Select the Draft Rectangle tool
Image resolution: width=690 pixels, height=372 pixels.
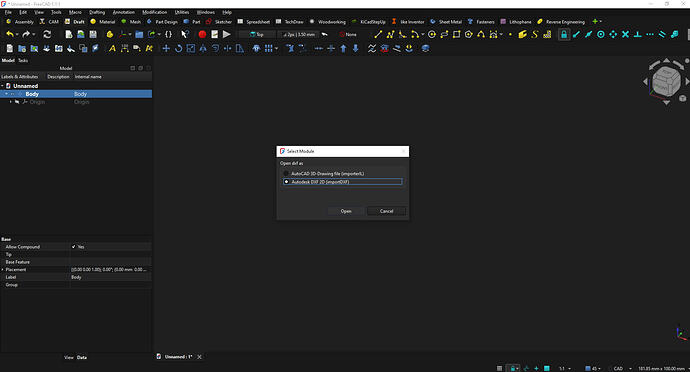(x=456, y=34)
